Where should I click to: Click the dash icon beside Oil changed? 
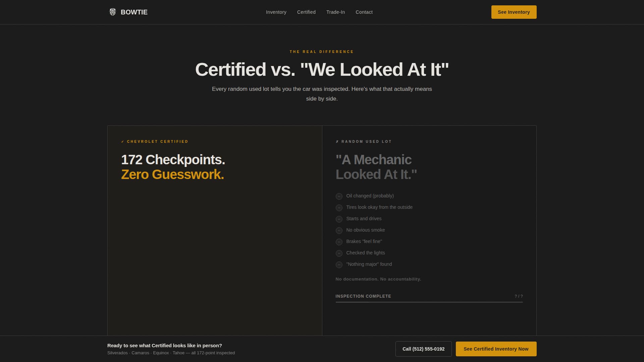point(339,196)
